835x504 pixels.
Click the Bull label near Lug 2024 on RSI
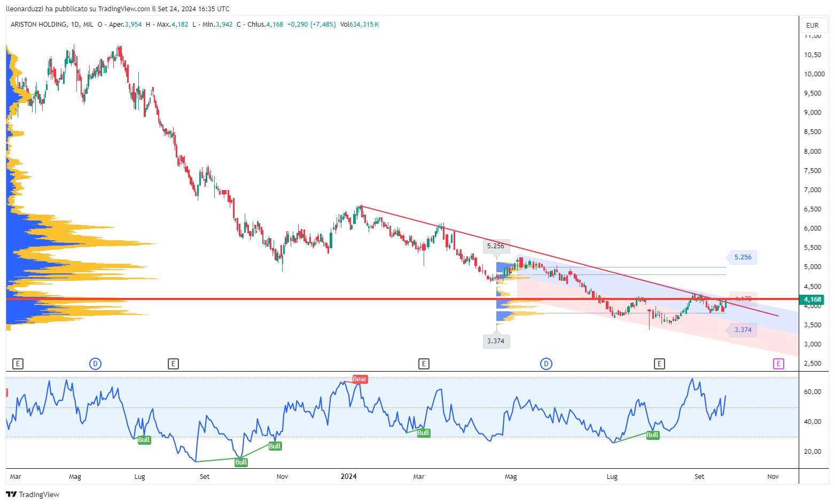[x=652, y=435]
